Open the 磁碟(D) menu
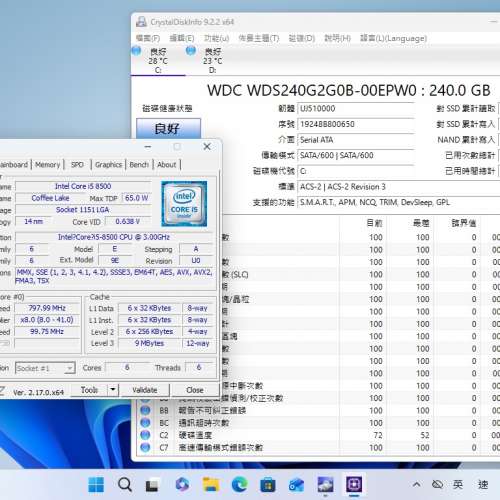Screen dimensions: 500x500 tap(302, 38)
